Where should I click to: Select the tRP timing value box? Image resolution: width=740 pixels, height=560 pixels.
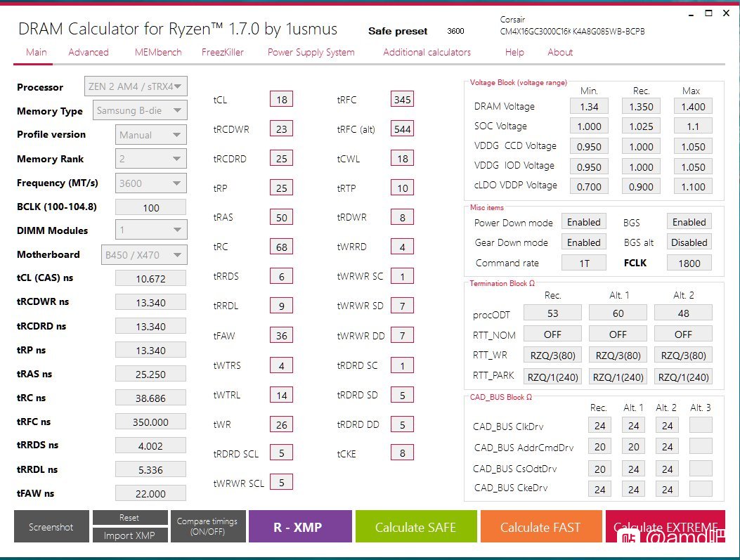coord(282,188)
